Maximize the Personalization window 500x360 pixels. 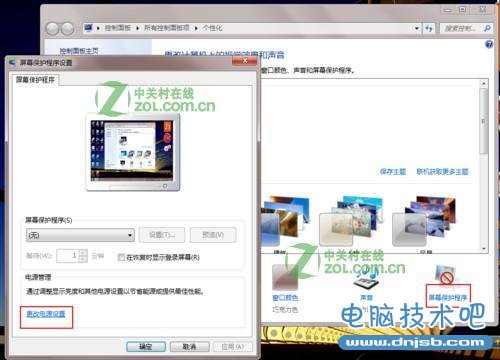point(462,10)
